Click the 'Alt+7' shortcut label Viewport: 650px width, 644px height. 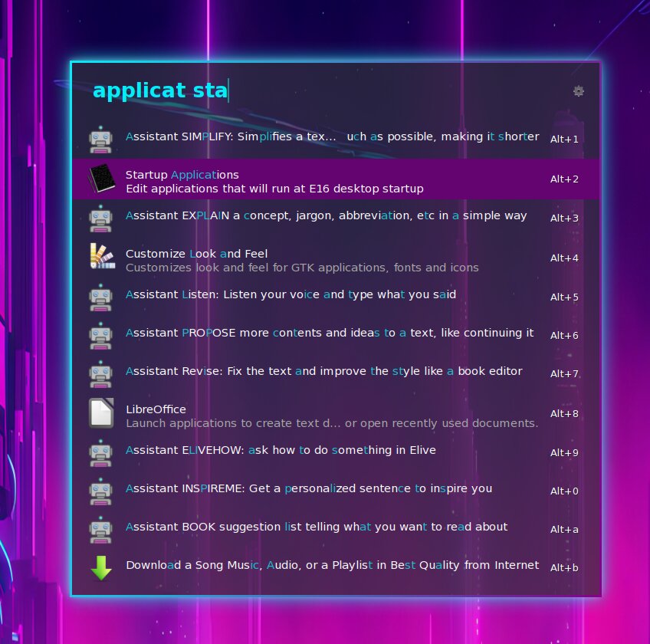click(x=564, y=374)
